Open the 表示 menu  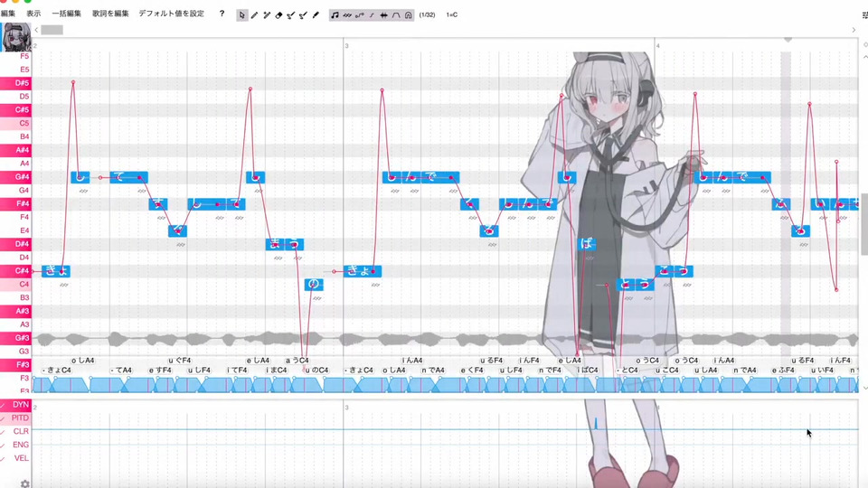(33, 14)
